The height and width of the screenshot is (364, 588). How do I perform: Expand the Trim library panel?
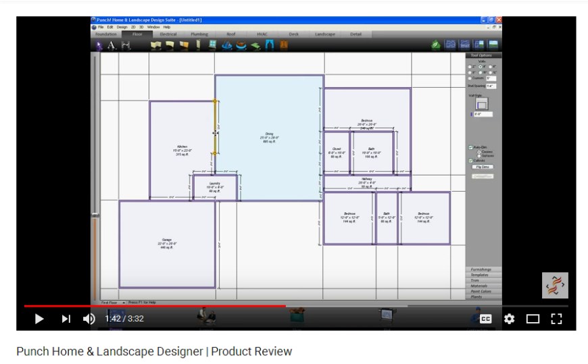click(x=483, y=280)
